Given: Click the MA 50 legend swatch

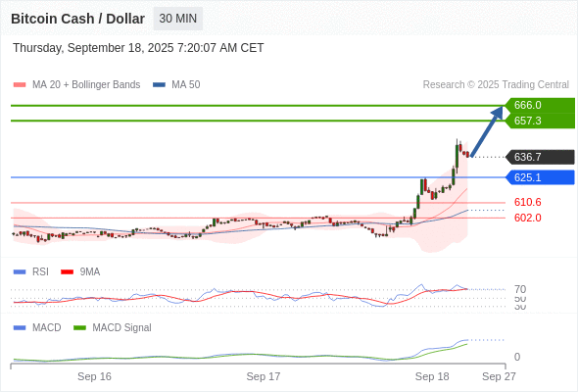Looking at the screenshot, I should pos(159,85).
